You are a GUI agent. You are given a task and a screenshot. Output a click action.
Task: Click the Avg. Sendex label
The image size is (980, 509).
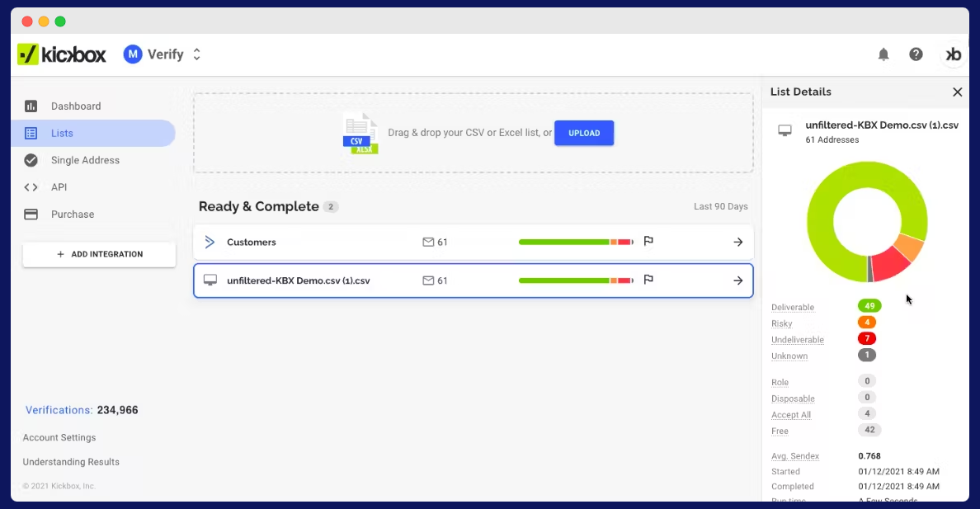coord(795,456)
